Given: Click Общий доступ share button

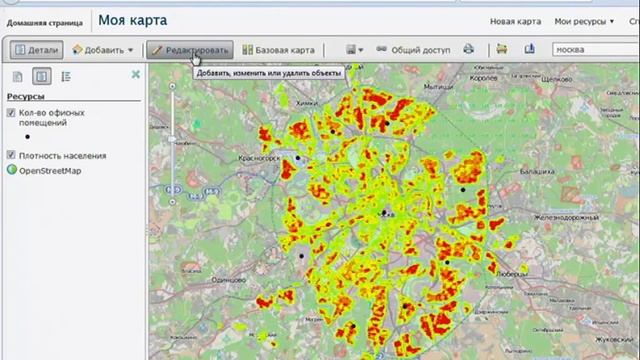Looking at the screenshot, I should (x=413, y=50).
